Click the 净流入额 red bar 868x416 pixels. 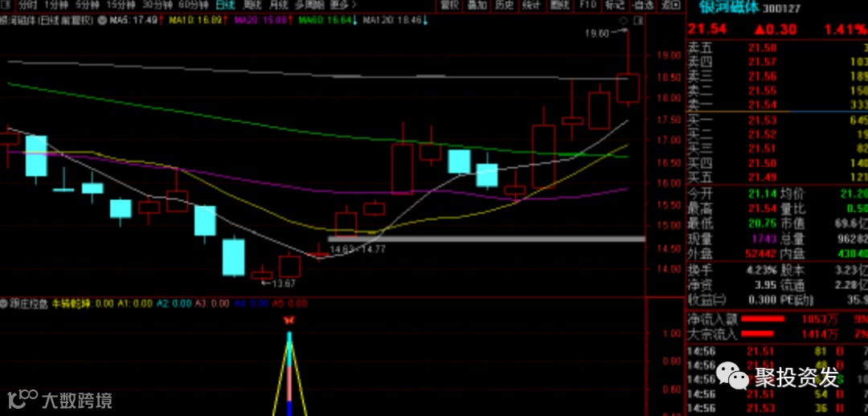point(762,319)
